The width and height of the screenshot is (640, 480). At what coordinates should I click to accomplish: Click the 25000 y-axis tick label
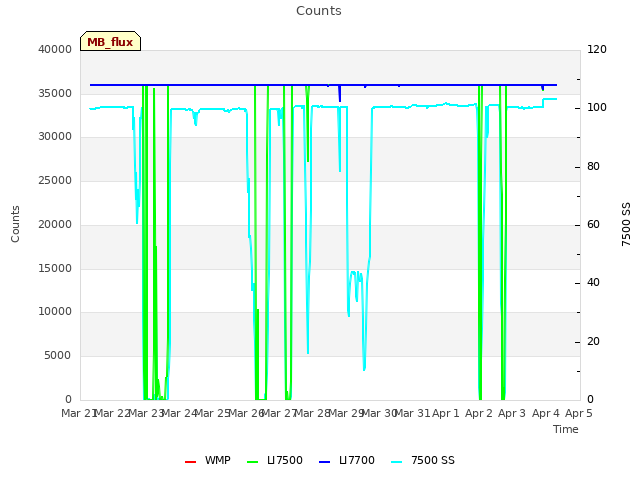pyautogui.click(x=55, y=180)
